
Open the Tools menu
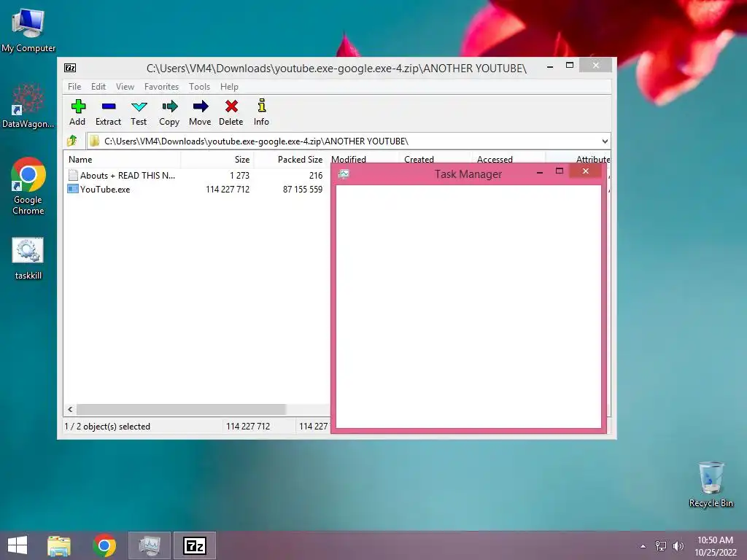click(x=199, y=87)
